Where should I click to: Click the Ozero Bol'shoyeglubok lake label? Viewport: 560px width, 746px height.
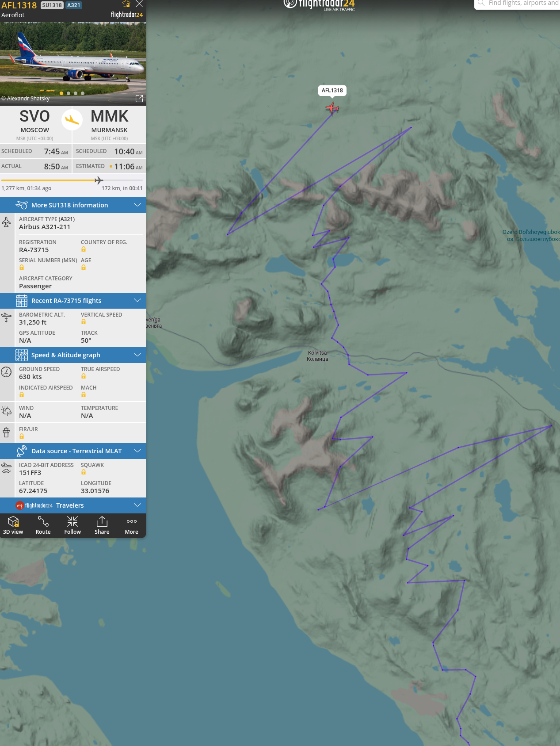[531, 235]
